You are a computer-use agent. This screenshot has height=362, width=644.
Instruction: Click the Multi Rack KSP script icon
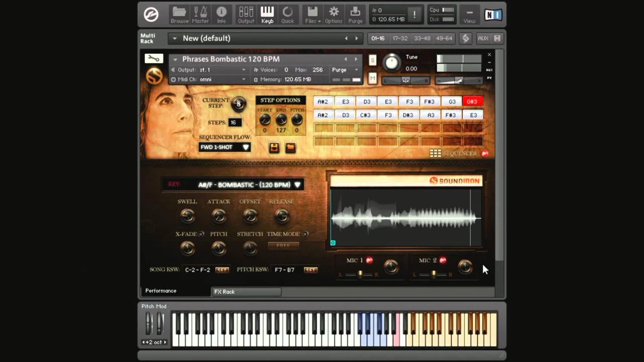(465, 38)
